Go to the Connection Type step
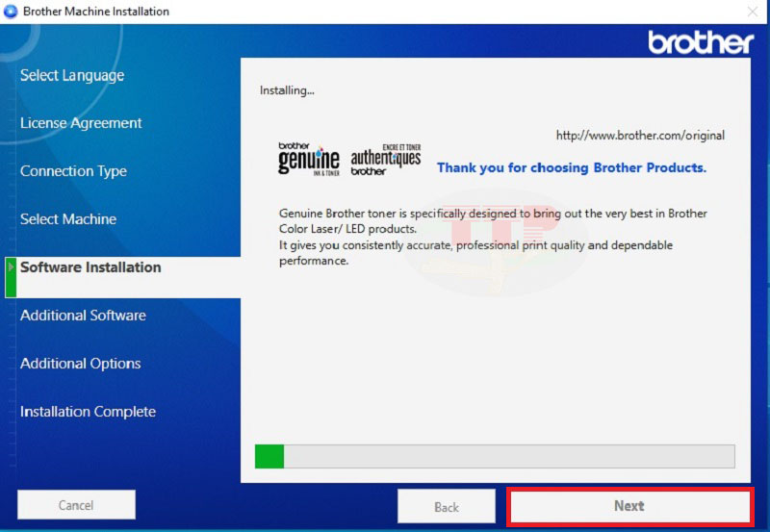770x532 pixels. coord(73,171)
